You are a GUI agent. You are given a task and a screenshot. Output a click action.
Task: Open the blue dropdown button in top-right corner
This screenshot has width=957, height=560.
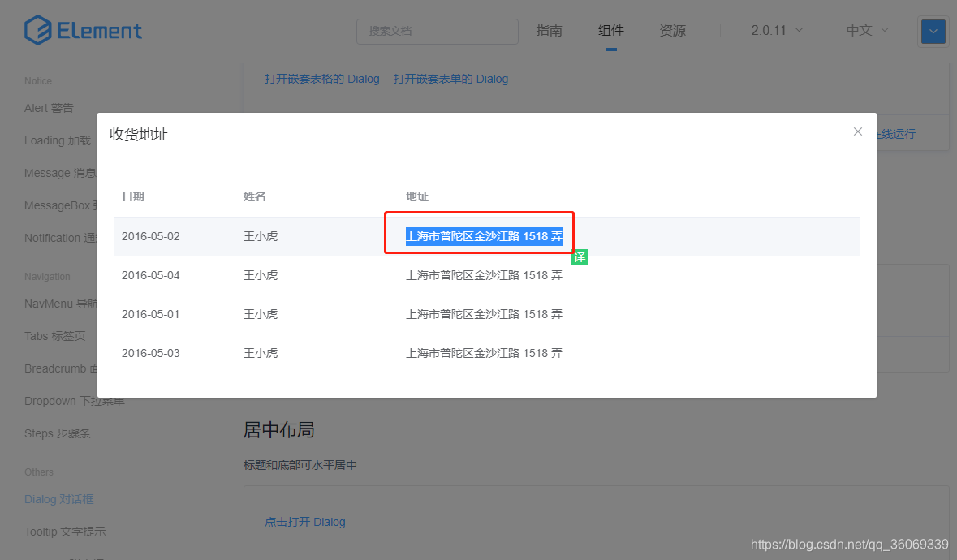(x=933, y=31)
